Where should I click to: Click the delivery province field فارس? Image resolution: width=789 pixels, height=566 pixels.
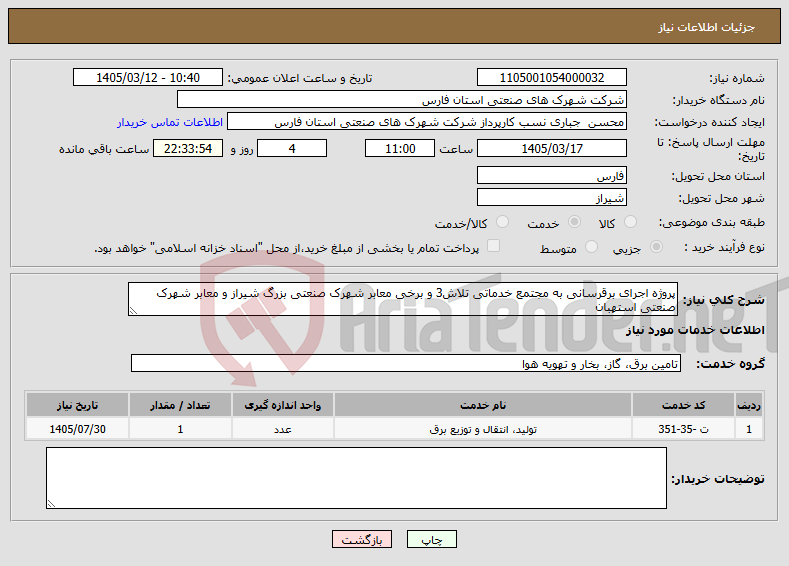(x=551, y=176)
